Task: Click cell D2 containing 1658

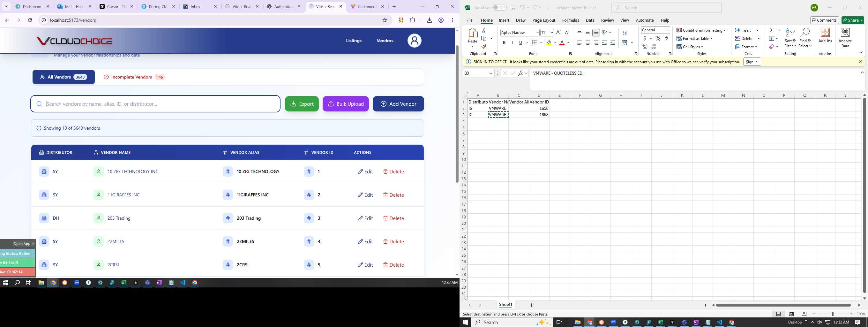Action: pos(539,108)
